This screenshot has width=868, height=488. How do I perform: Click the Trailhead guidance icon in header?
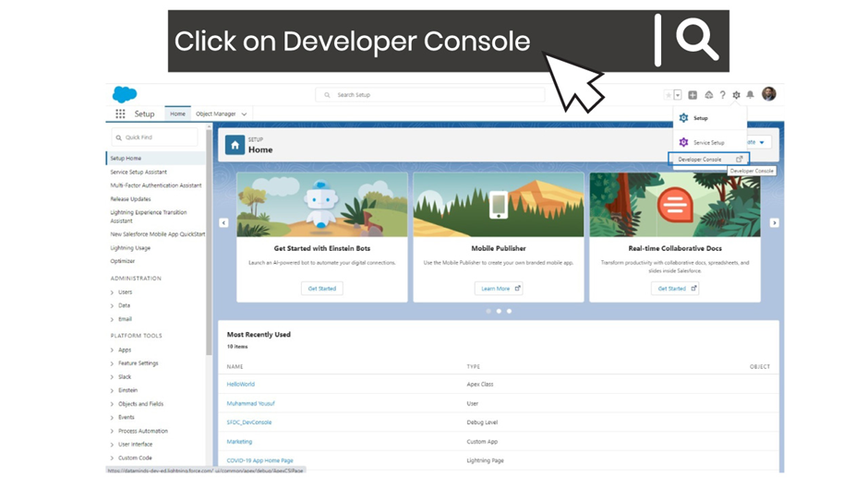click(708, 95)
